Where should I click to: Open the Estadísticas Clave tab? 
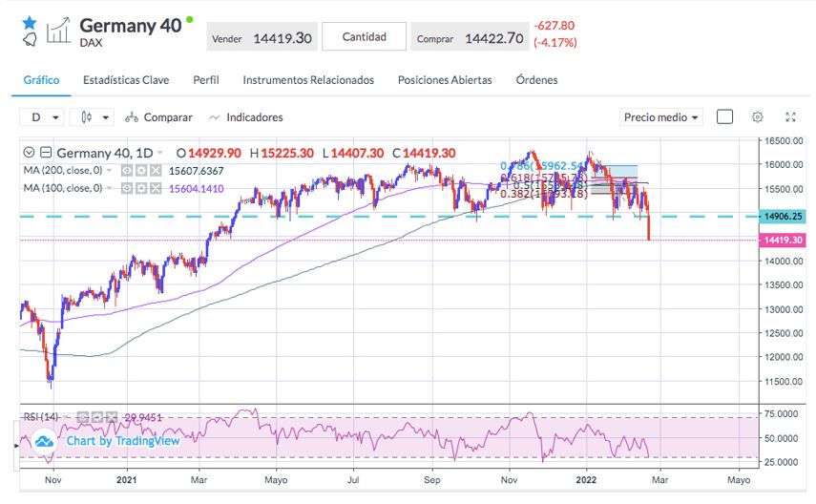(x=126, y=80)
